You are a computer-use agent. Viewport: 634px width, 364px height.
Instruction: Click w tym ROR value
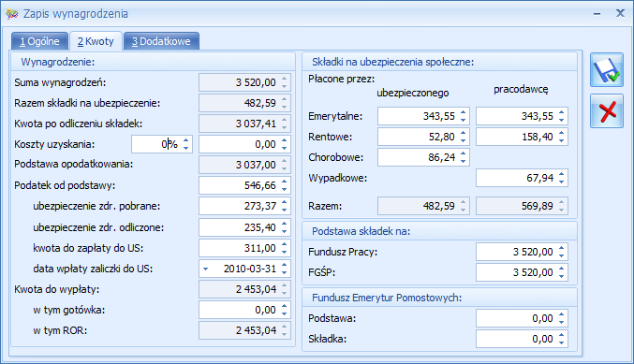[244, 330]
